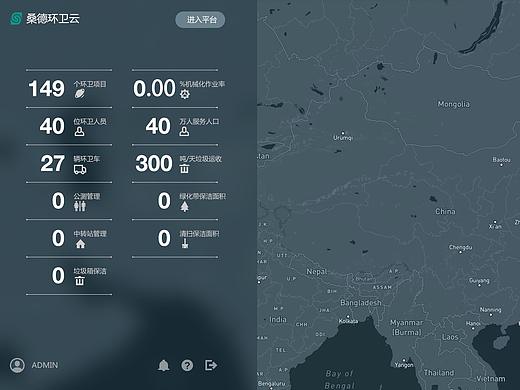Click the 位环卫人员 label

pos(90,121)
